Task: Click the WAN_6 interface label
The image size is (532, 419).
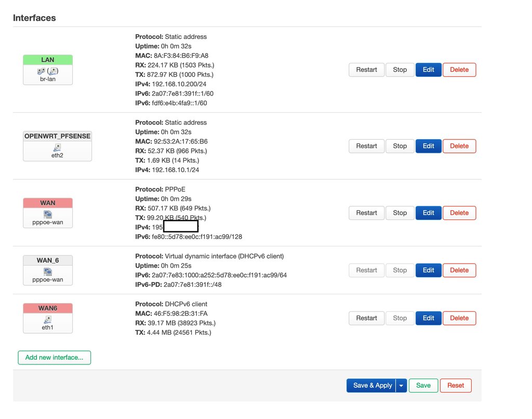Action: click(x=47, y=260)
